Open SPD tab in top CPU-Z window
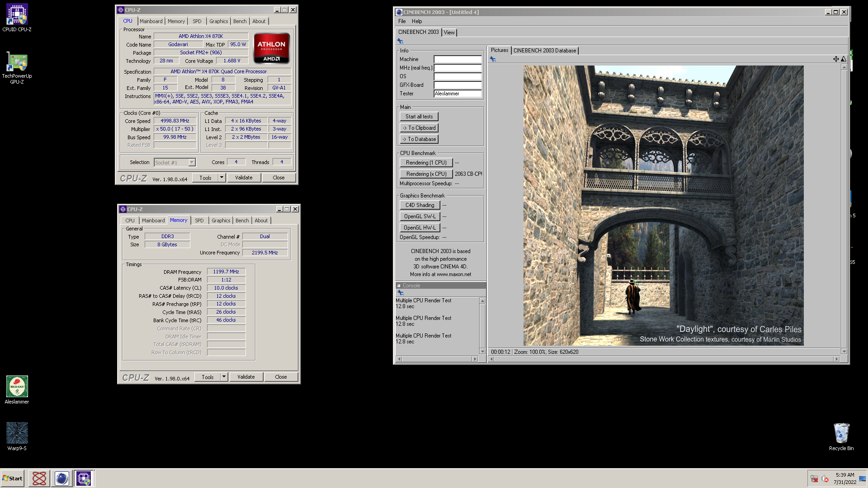Screen dimensions: 868x488 point(197,21)
